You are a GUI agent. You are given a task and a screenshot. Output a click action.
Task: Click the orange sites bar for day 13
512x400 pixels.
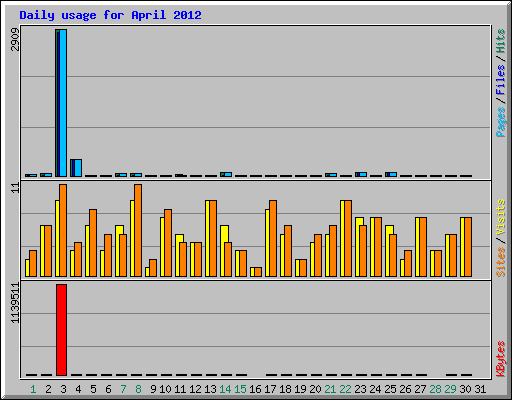(x=213, y=238)
